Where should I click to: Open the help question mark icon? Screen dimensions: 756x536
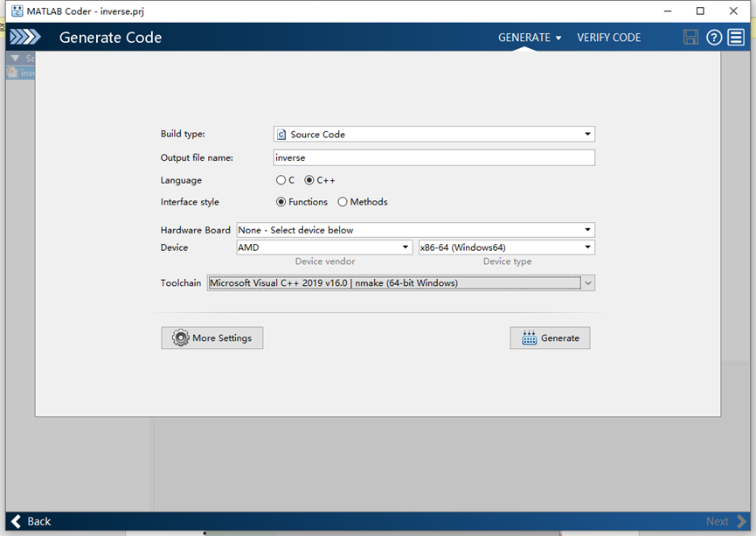tap(714, 37)
